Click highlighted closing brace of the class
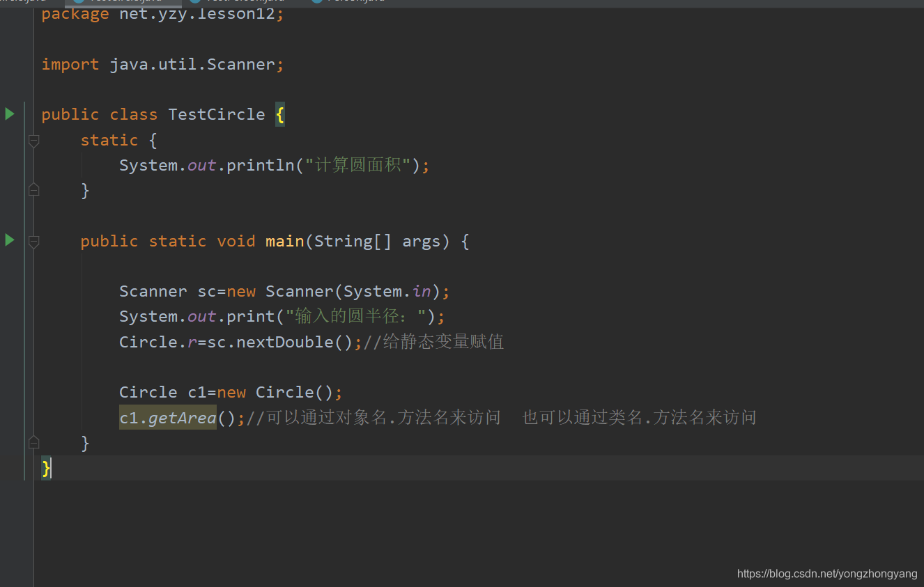Image resolution: width=924 pixels, height=587 pixels. [x=46, y=468]
